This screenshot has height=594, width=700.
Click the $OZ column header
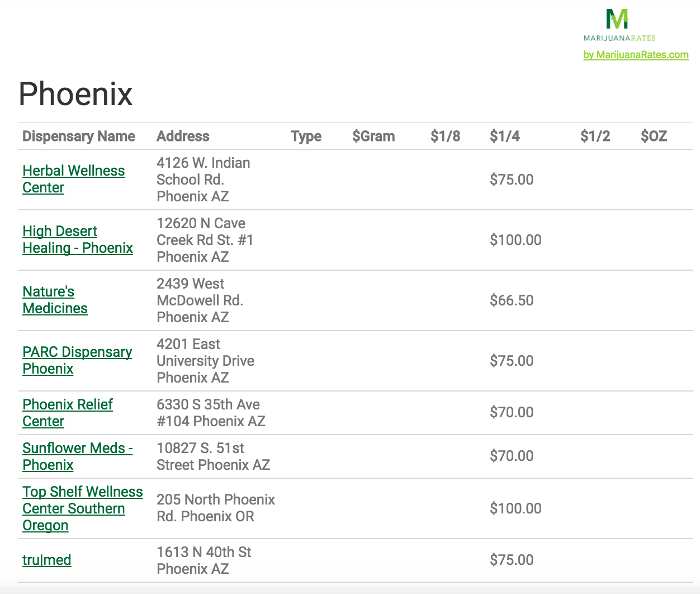654,136
